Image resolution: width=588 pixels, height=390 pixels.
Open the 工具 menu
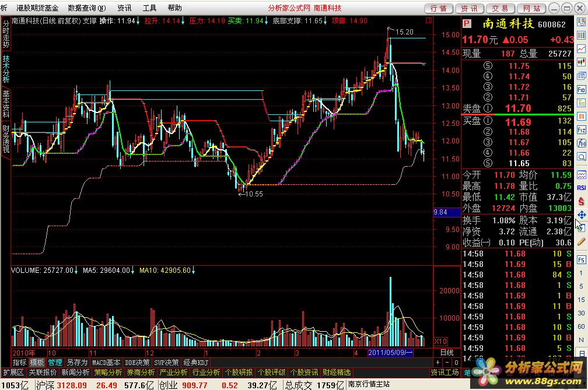[x=149, y=8]
